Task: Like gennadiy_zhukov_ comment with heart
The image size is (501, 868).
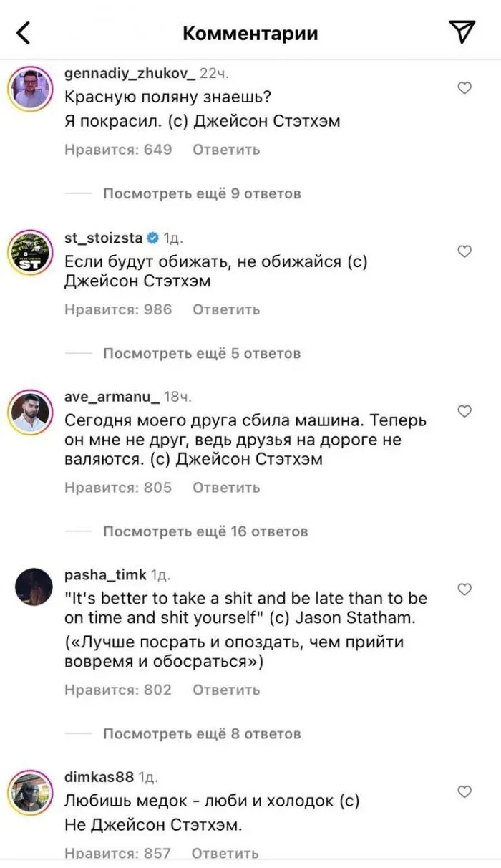Action: [x=464, y=87]
